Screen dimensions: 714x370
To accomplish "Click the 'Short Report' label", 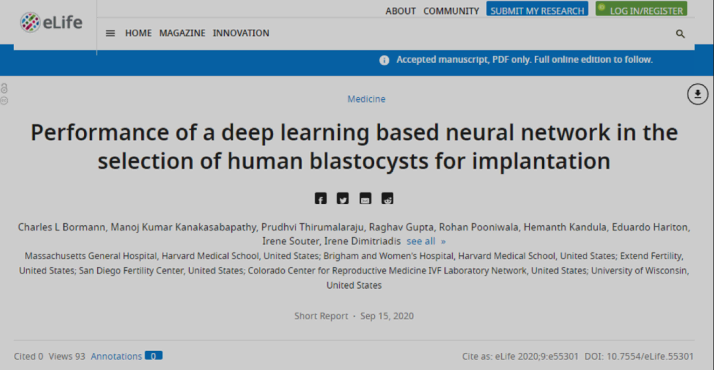I will point(321,316).
